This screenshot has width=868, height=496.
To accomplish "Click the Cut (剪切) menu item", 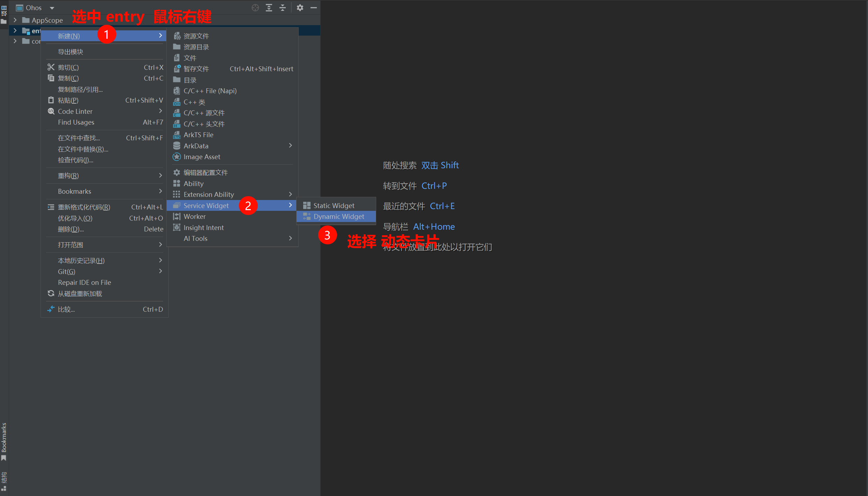I will 68,67.
